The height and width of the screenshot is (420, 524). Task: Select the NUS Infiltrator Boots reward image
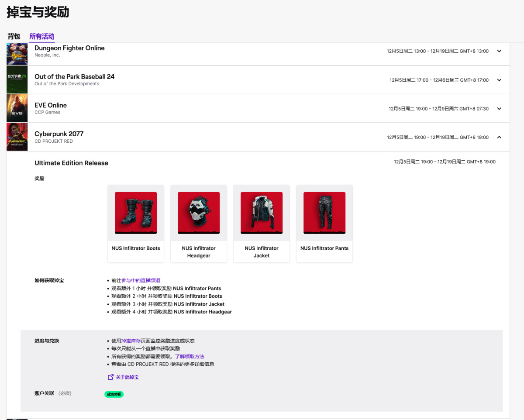pyautogui.click(x=136, y=213)
